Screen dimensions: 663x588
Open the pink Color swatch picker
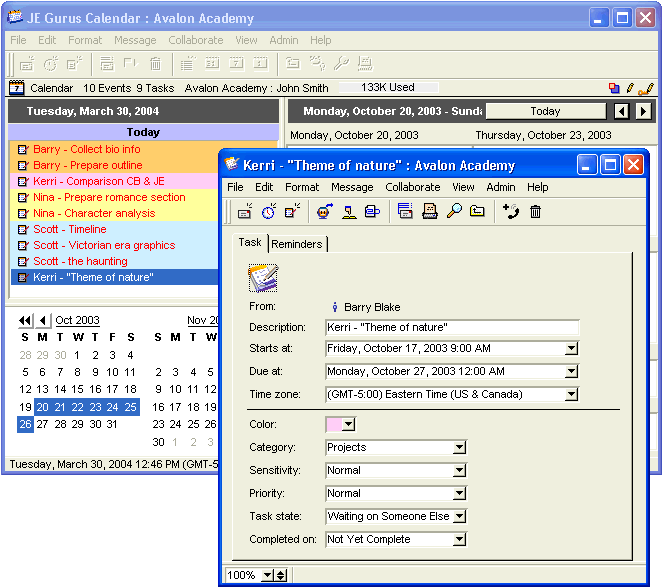(341, 425)
